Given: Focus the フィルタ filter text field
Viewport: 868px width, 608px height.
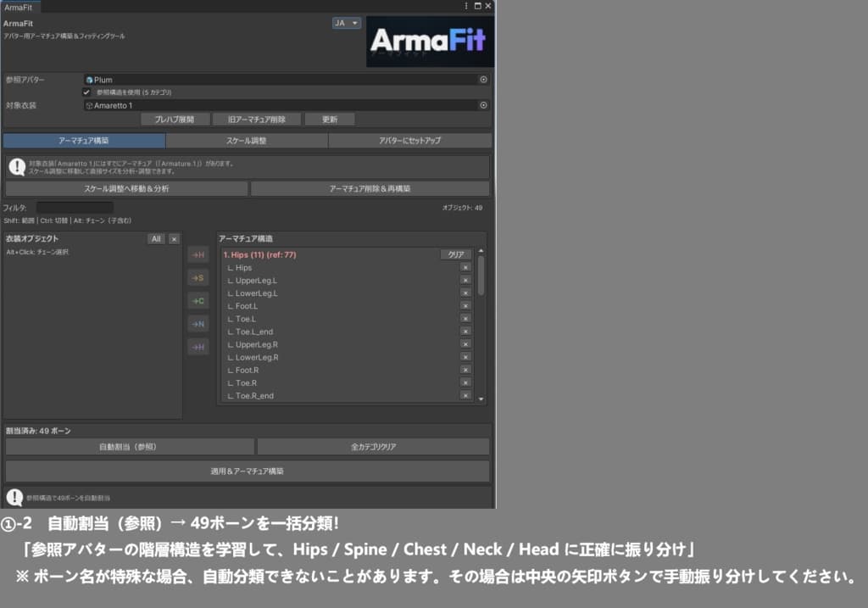Looking at the screenshot, I should pos(75,208).
